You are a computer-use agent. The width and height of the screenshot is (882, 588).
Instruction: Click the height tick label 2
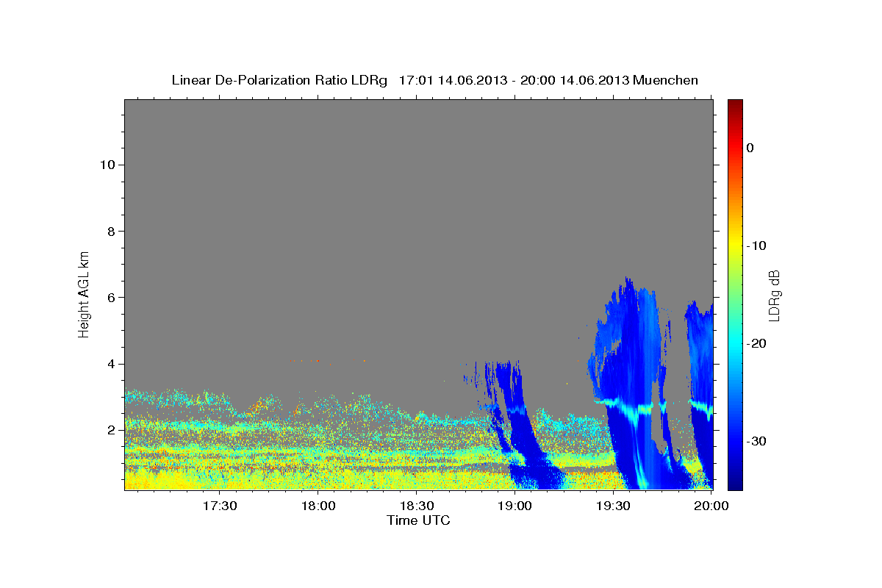point(110,430)
